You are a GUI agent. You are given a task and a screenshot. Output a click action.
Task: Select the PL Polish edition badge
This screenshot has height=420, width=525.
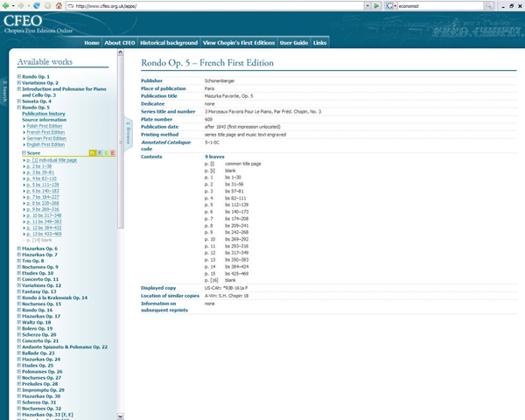[93, 153]
